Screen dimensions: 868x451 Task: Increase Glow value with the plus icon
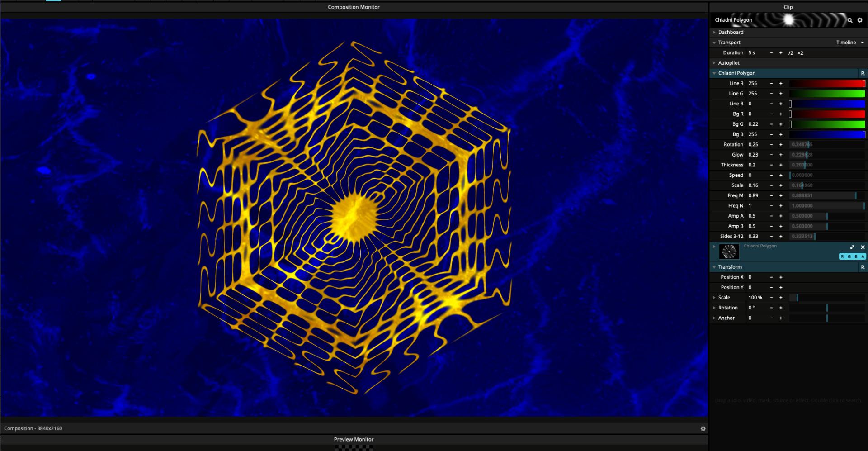[781, 155]
